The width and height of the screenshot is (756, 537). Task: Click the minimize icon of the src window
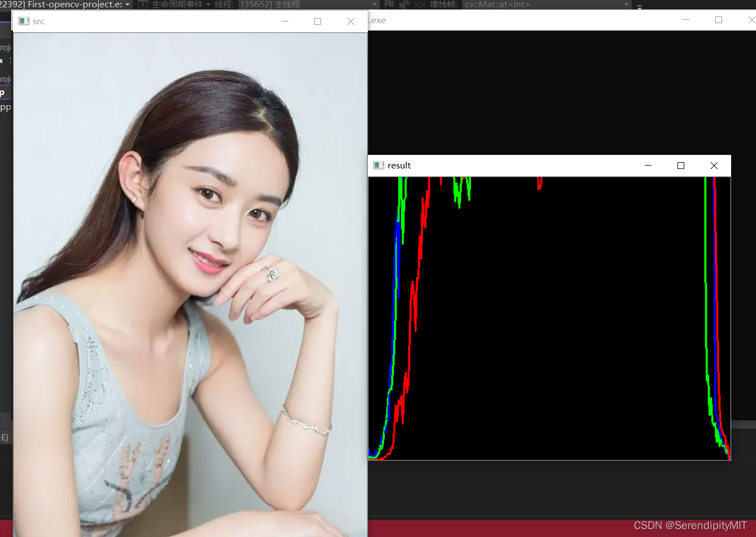284,21
